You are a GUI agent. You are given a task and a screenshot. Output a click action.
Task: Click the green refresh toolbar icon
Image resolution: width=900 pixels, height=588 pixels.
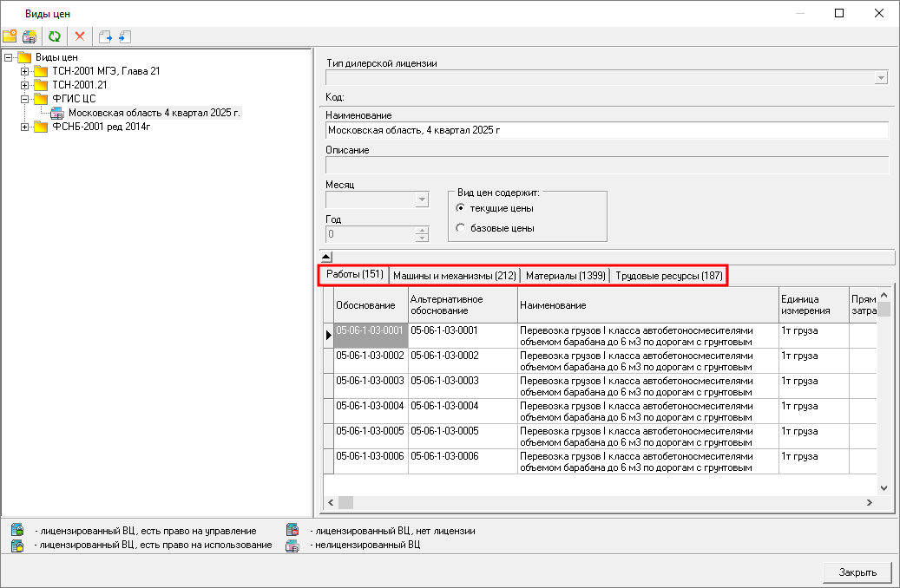pos(55,36)
